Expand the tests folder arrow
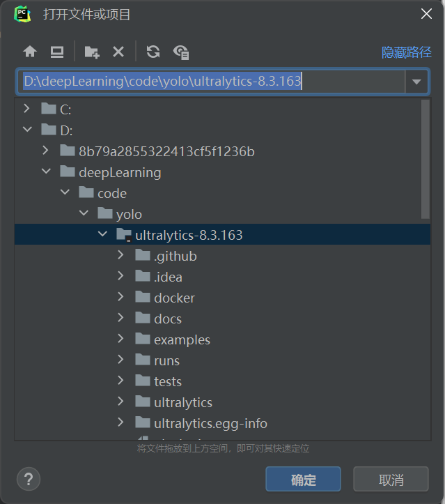445x504 pixels. click(x=120, y=380)
